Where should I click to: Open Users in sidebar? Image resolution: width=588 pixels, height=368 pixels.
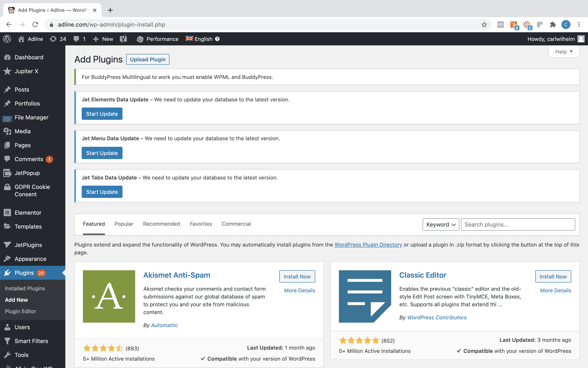click(x=32, y=327)
